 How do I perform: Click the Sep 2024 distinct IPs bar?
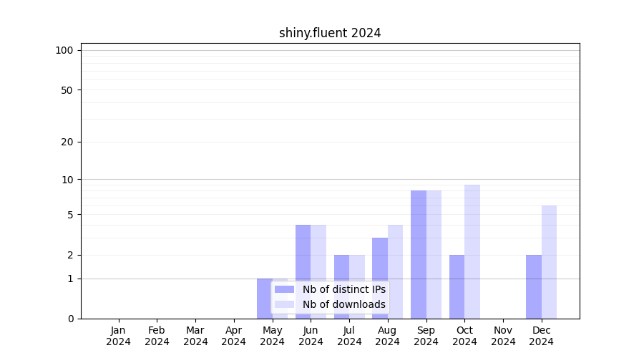(x=419, y=254)
